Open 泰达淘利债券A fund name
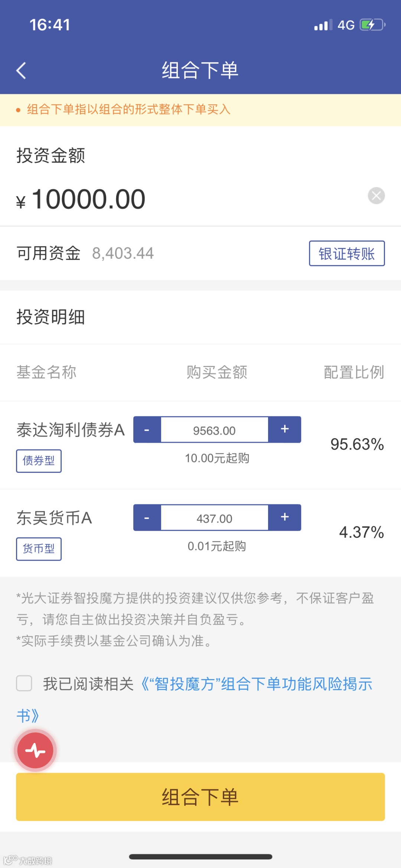This screenshot has width=401, height=868. tap(71, 430)
